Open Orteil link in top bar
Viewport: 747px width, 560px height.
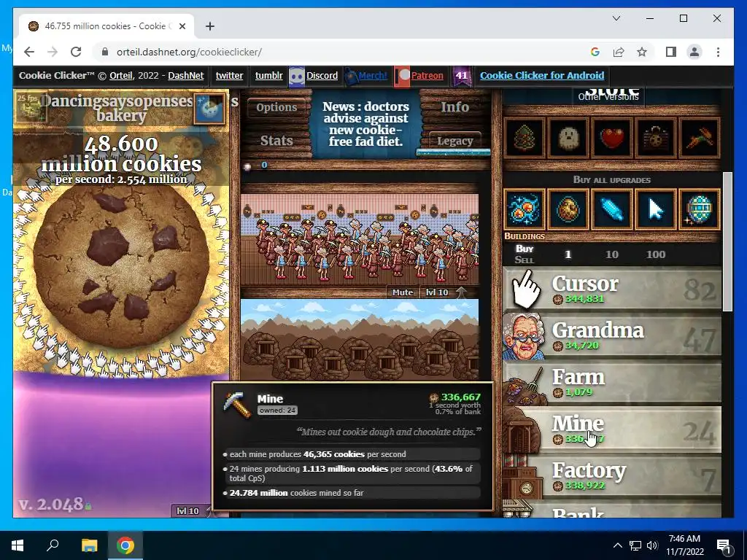[121, 76]
